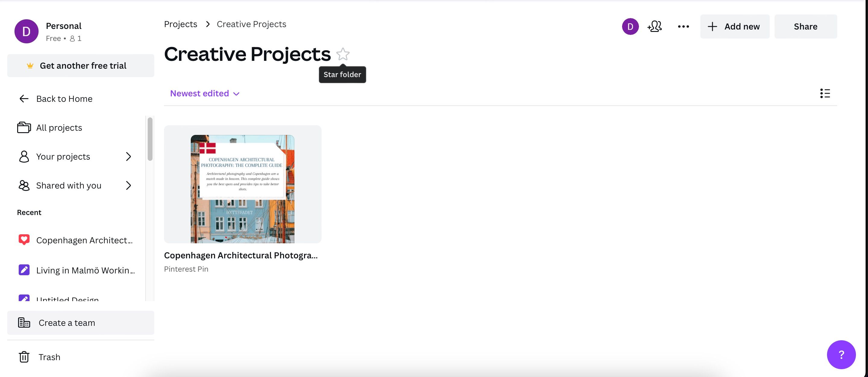Open the Shared with you section
The height and width of the screenshot is (377, 868).
(69, 185)
